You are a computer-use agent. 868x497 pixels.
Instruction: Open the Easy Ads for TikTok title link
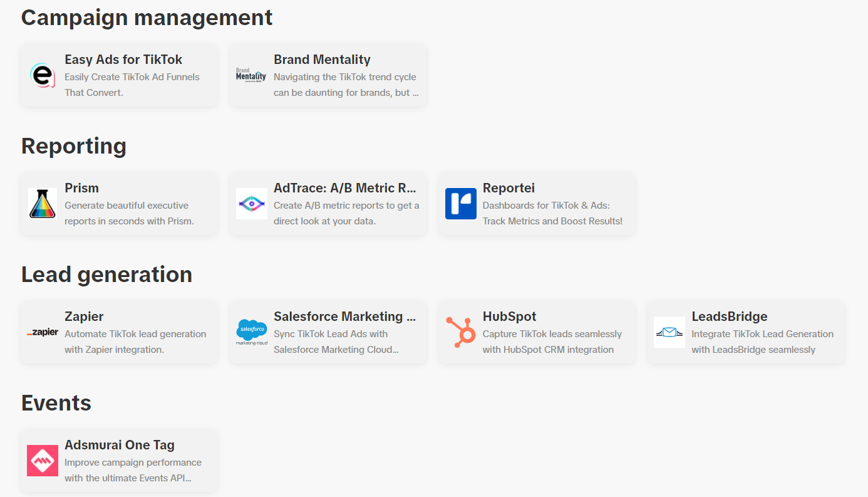[123, 60]
